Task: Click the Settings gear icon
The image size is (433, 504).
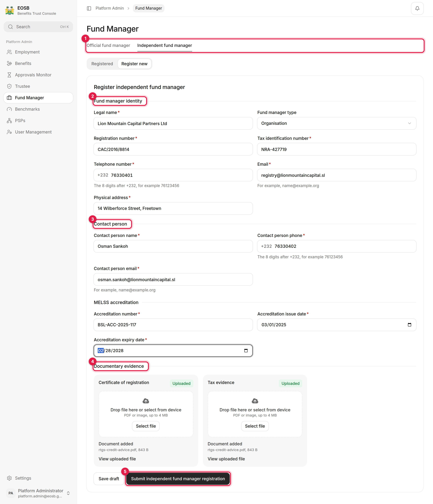Action: [9, 478]
